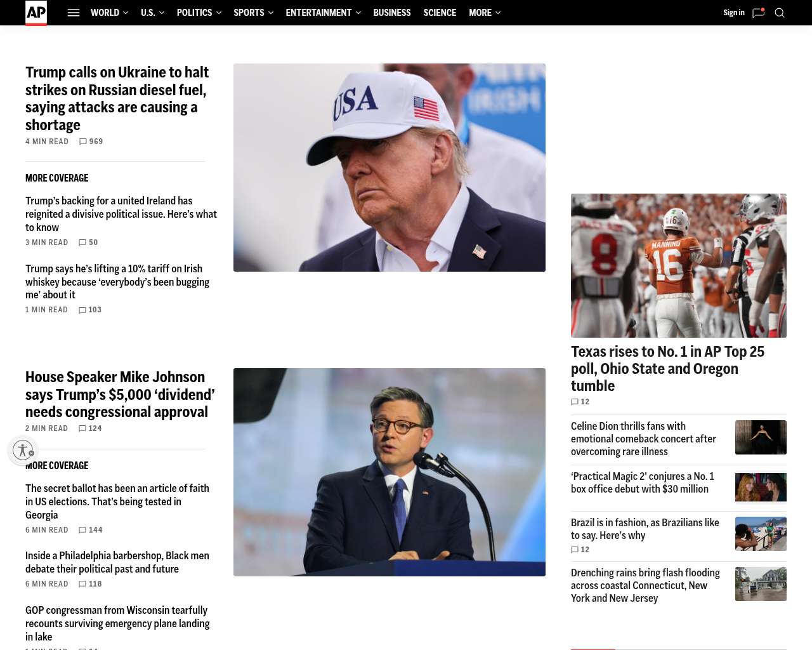This screenshot has height=650, width=812.
Task: Open the flash flooding story thumbnail
Action: [761, 584]
